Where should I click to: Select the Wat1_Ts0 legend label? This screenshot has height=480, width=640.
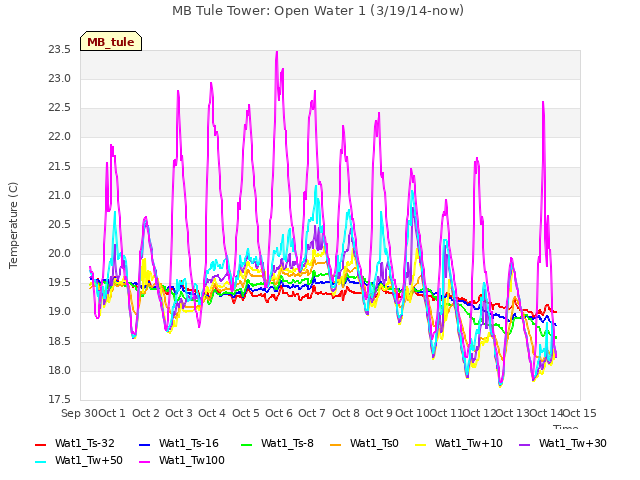[x=374, y=443]
